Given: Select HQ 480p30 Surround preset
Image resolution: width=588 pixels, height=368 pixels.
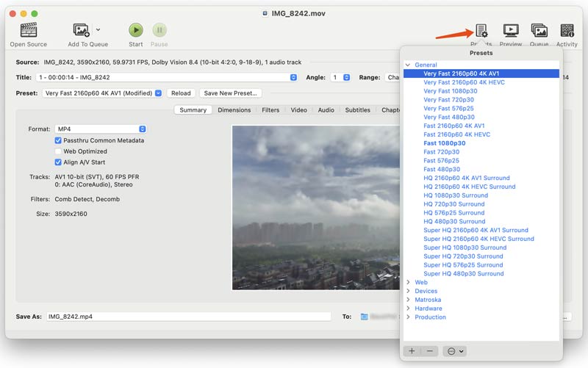Looking at the screenshot, I should [454, 221].
